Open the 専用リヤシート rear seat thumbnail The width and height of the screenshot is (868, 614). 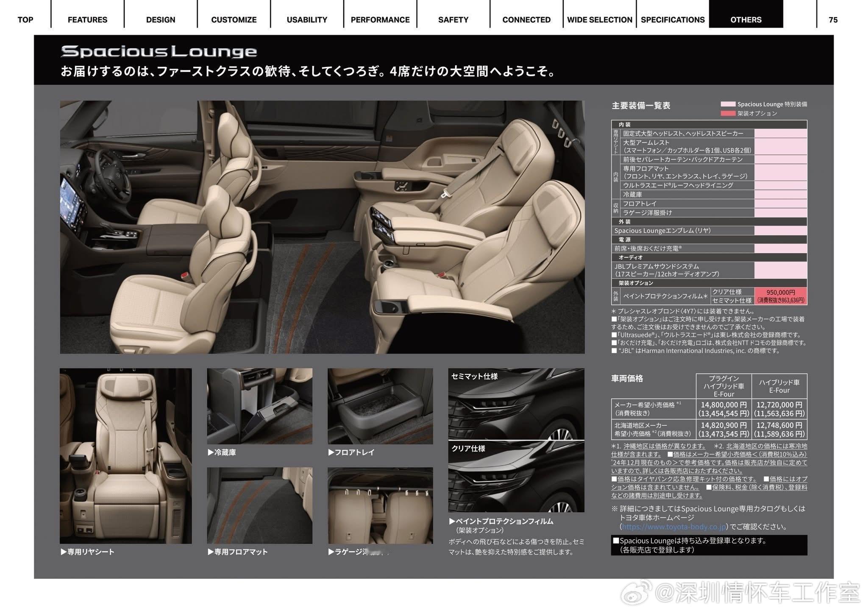125,456
